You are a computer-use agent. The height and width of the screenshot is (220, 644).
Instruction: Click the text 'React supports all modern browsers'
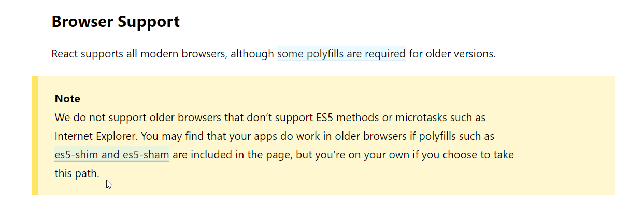pyautogui.click(x=139, y=54)
